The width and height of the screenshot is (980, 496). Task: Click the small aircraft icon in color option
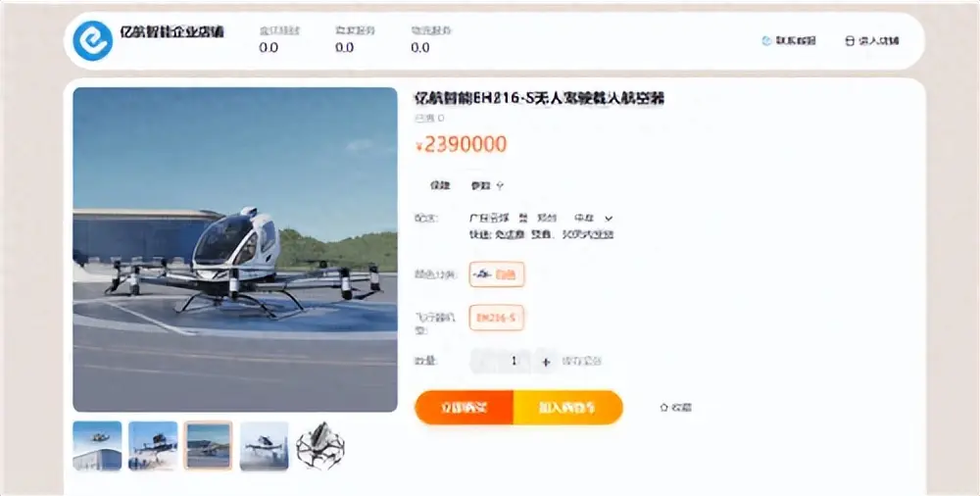click(x=482, y=274)
